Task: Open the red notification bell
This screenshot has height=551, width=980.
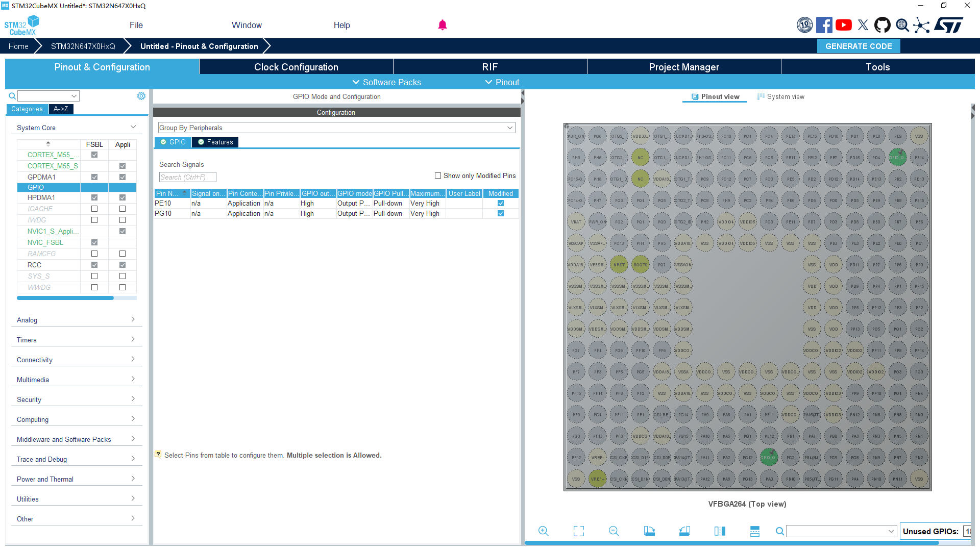Action: coord(443,25)
